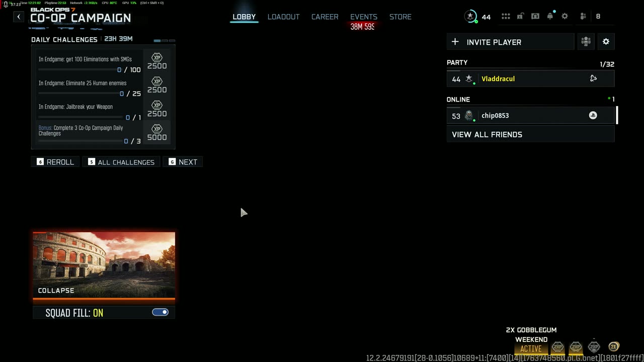Toggle Squad Fill switch off
644x362 pixels.
tap(160, 312)
